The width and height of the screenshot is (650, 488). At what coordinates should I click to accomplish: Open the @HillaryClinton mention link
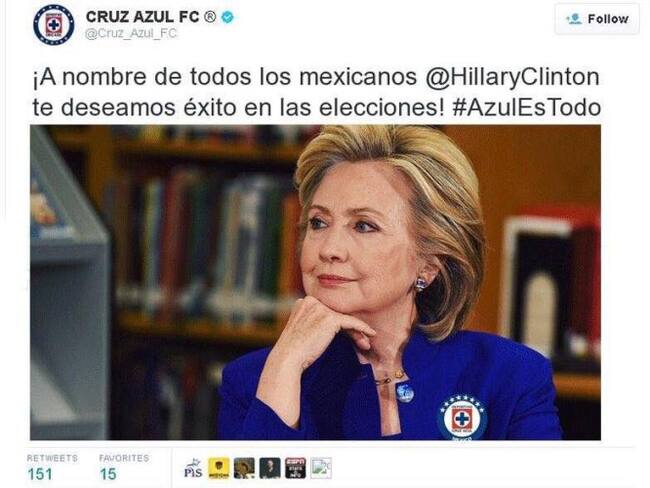513,78
